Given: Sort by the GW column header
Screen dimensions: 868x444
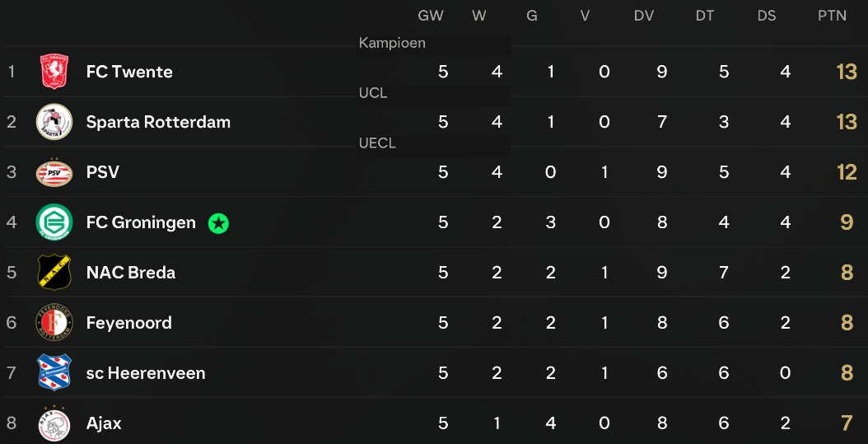Looking at the screenshot, I should click(431, 16).
